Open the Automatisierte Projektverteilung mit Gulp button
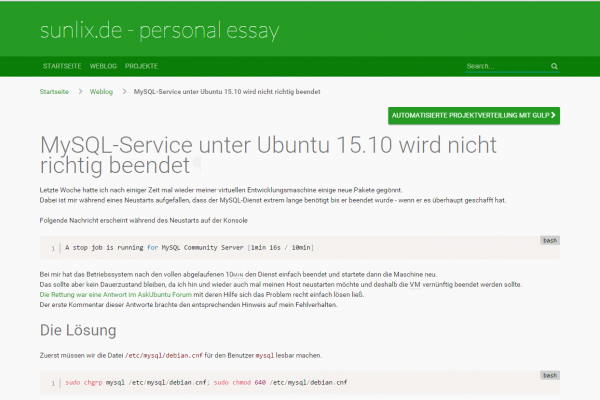This screenshot has width=600, height=400. coord(474,116)
